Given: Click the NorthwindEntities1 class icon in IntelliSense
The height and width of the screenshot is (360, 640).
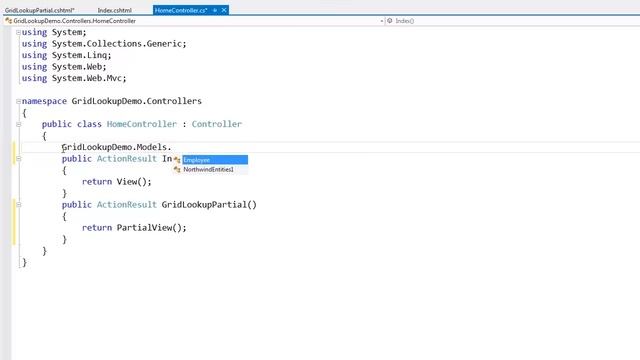Looking at the screenshot, I should point(177,169).
